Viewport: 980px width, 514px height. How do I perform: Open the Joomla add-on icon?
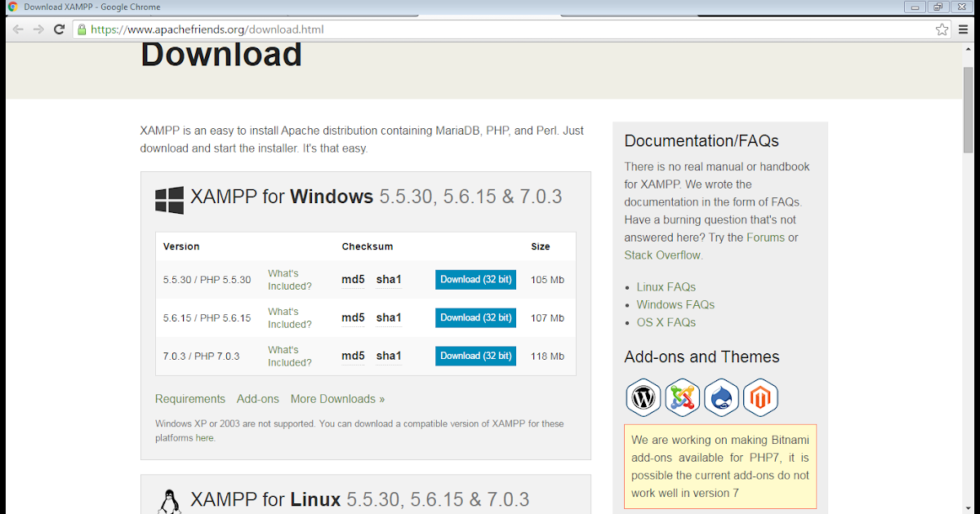683,397
